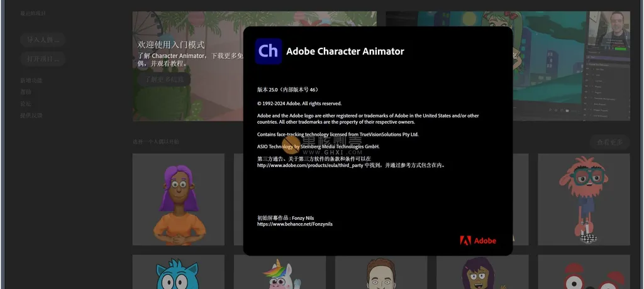644x289 pixels.
Task: Click the Adobe Character Animator title text
Action: 345,52
